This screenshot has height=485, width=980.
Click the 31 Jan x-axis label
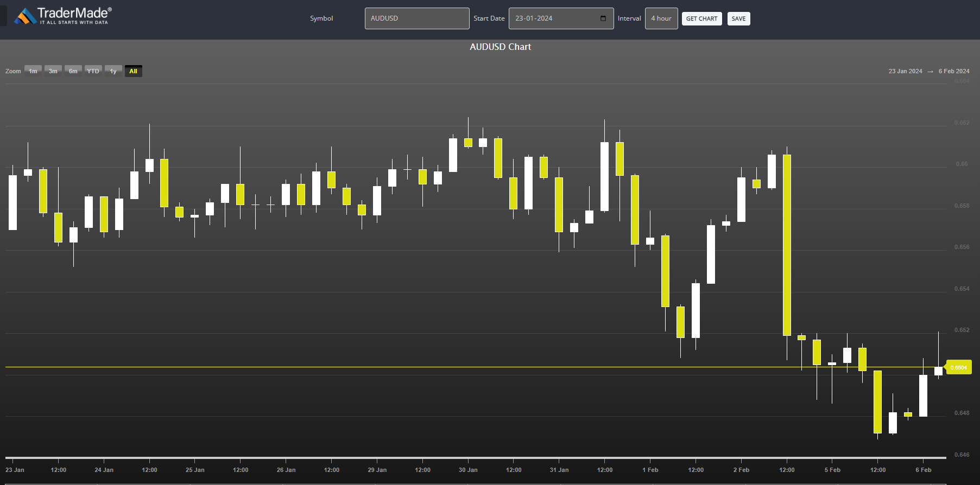point(559,470)
